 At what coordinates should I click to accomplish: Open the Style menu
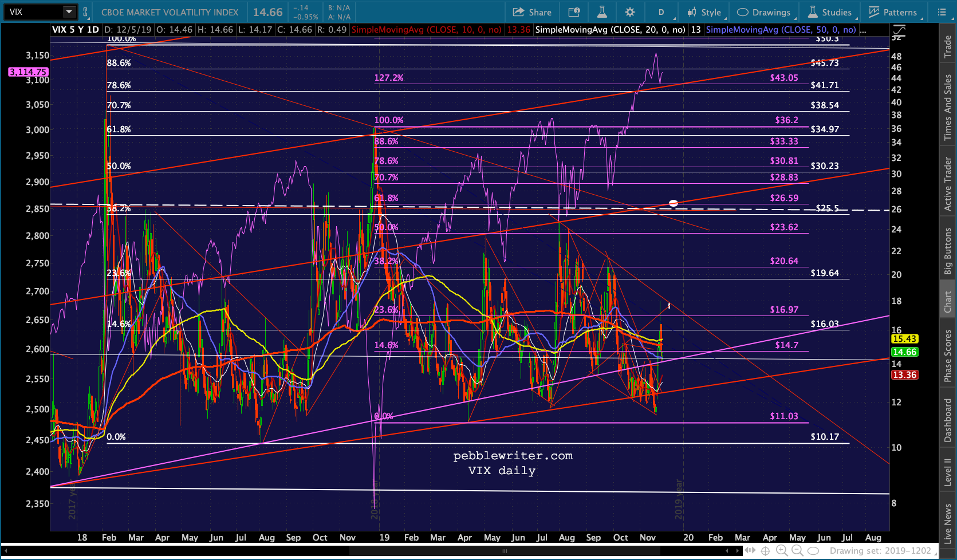tap(704, 12)
